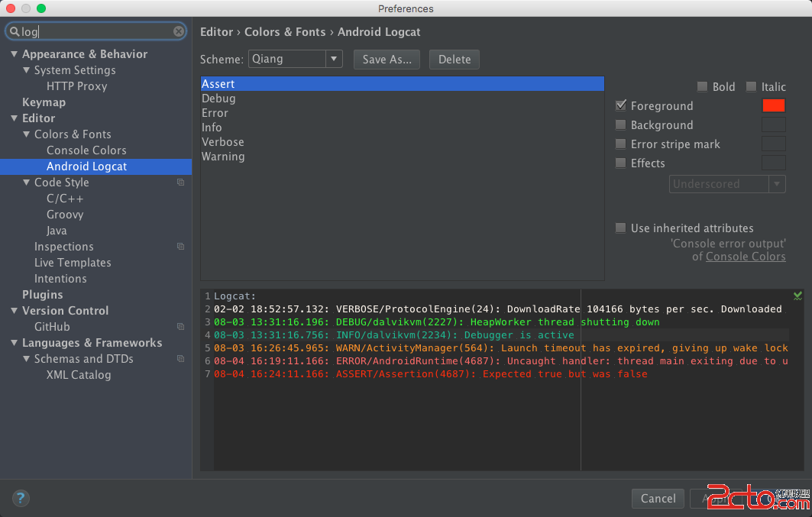The image size is (812, 517).
Task: Enable Use inherited attributes
Action: 621,228
